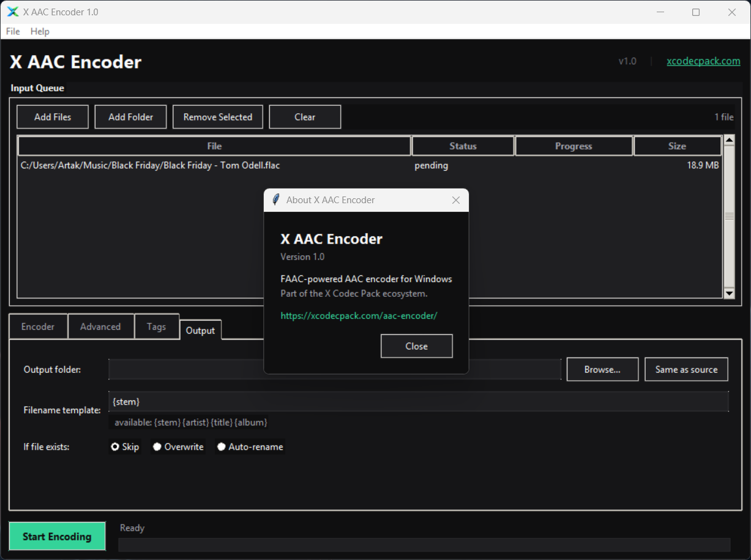Click the Add Folder button
This screenshot has height=560, width=751.
coord(130,117)
